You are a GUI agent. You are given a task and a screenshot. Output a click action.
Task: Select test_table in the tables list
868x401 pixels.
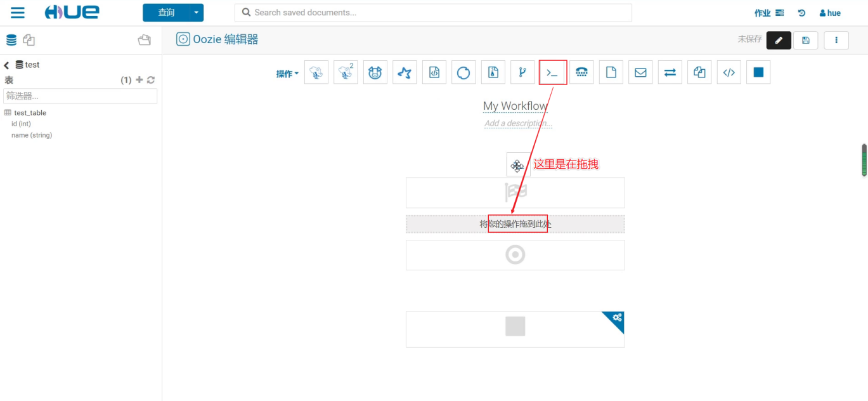point(30,113)
